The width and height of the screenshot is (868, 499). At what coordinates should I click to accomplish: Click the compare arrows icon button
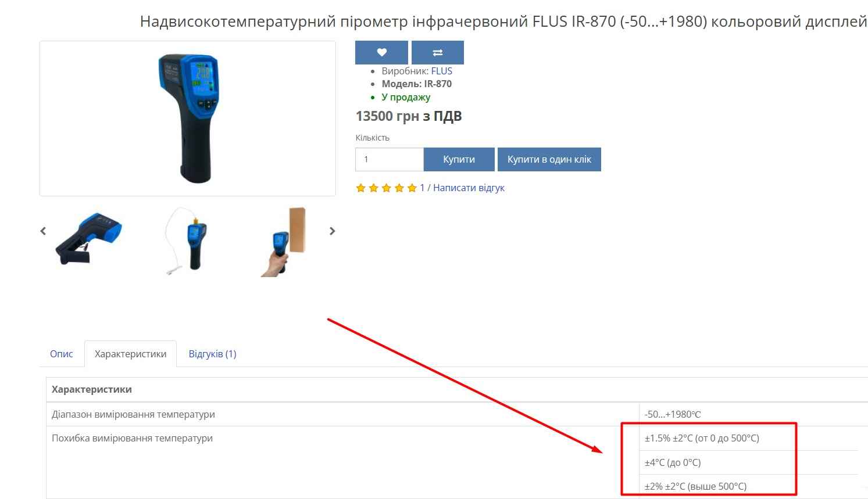pos(438,52)
